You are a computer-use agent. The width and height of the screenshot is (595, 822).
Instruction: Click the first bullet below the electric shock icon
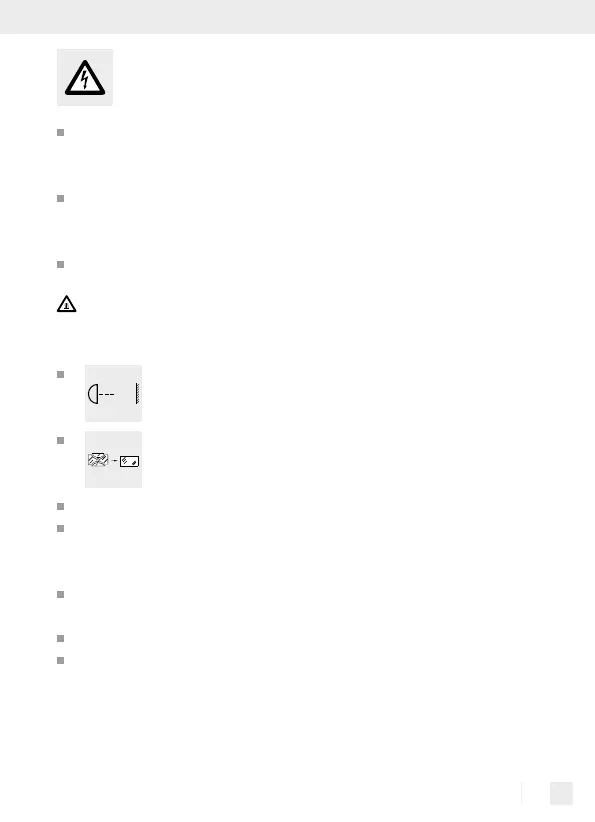(x=60, y=133)
